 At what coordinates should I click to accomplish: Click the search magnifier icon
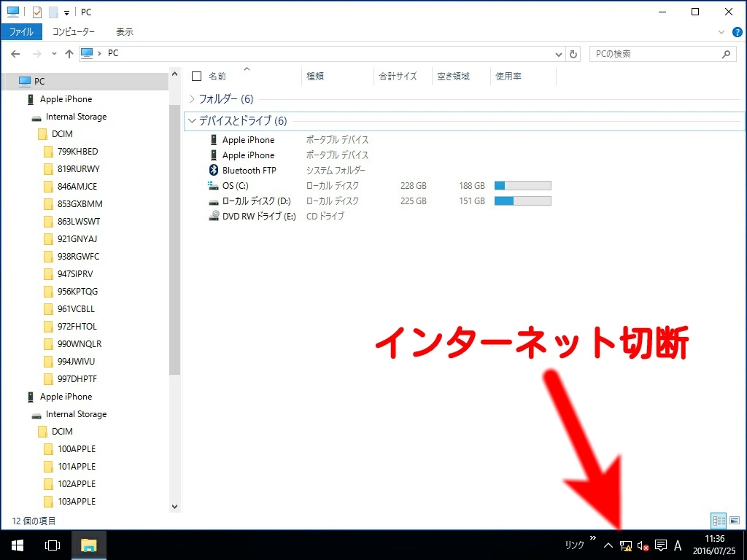[x=726, y=54]
